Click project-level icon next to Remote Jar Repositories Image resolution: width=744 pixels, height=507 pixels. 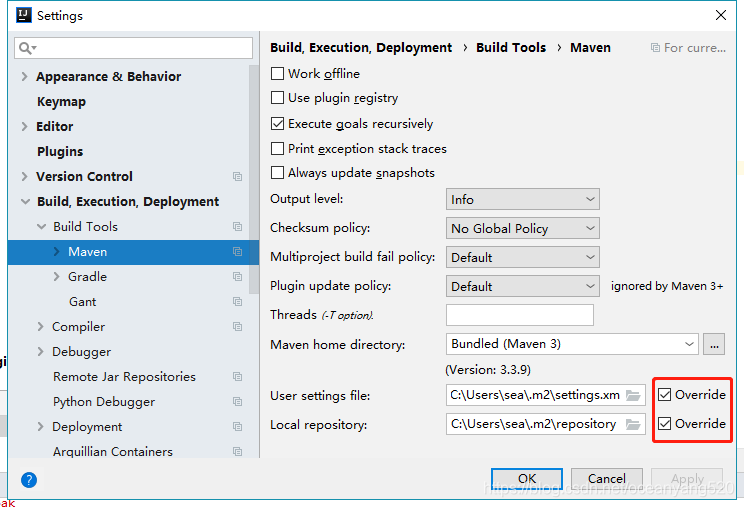coord(237,377)
